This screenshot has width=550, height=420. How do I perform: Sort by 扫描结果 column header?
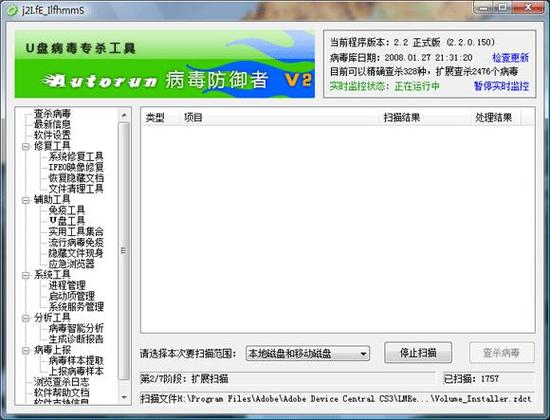[x=426, y=118]
